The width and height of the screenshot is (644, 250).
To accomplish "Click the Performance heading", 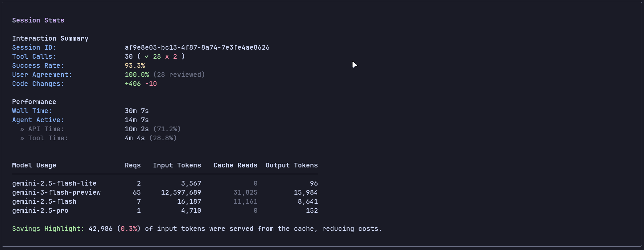I will pyautogui.click(x=34, y=102).
